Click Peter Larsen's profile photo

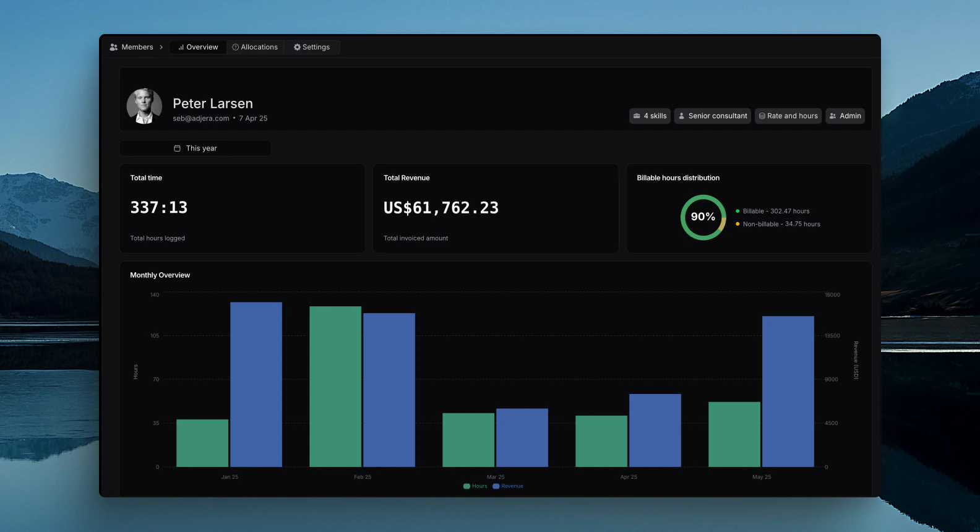coord(144,106)
